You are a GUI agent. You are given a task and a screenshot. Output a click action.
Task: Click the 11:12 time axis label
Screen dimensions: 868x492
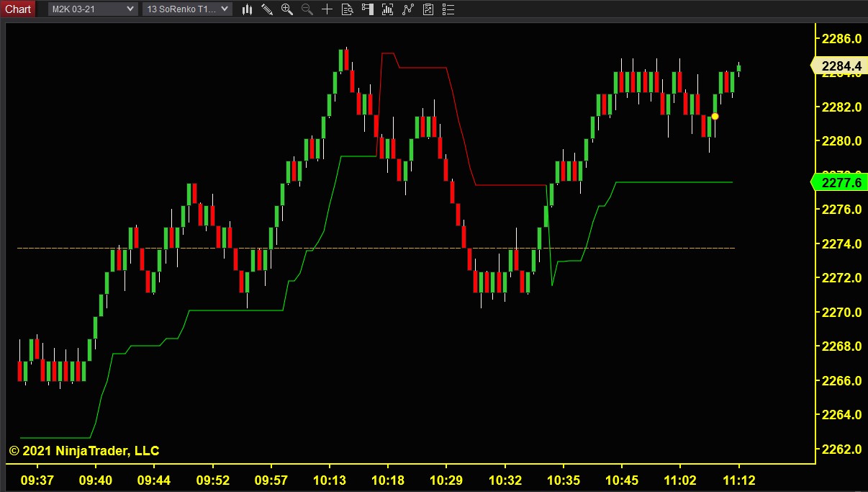[738, 480]
